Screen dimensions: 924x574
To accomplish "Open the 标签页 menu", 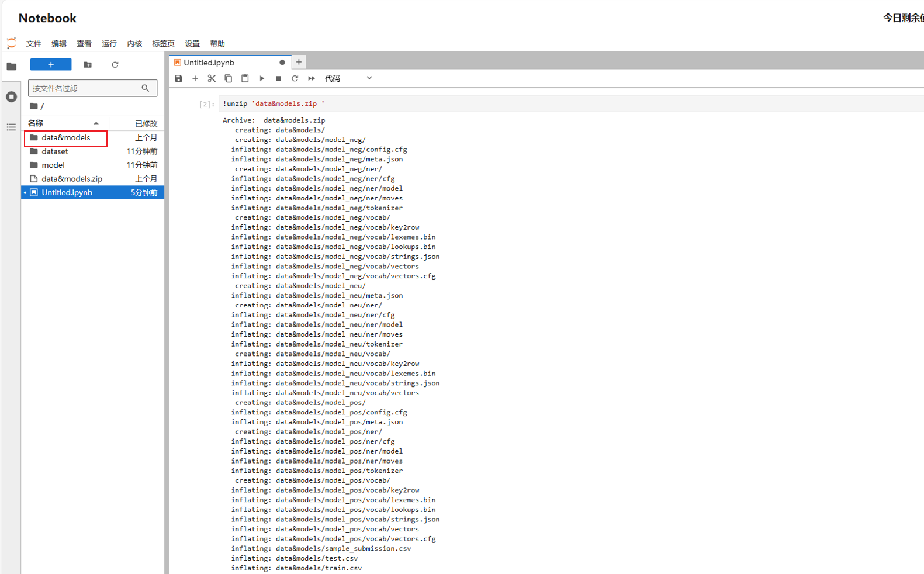I will click(163, 44).
